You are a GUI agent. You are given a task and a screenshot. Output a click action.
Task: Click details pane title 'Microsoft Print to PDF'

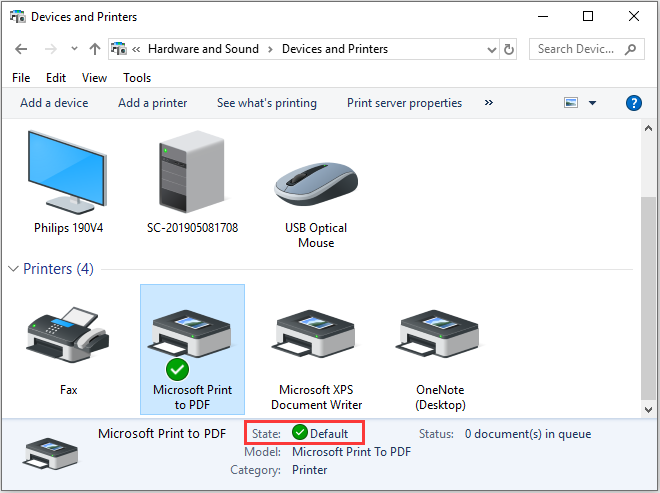point(162,433)
